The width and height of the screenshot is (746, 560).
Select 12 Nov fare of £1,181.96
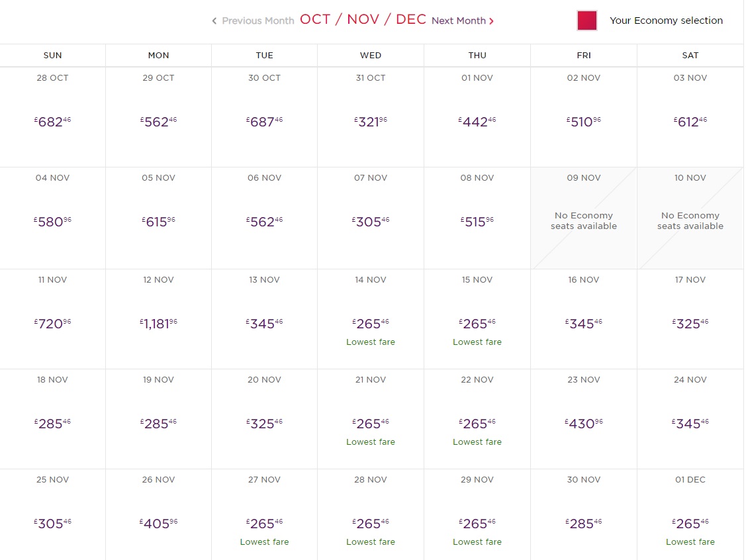[158, 324]
